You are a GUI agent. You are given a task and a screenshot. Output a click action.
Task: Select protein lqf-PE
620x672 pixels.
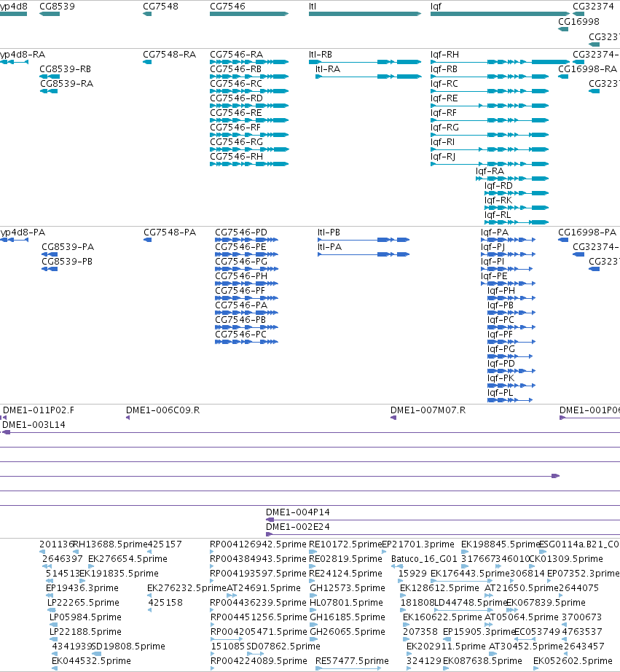coord(494,276)
